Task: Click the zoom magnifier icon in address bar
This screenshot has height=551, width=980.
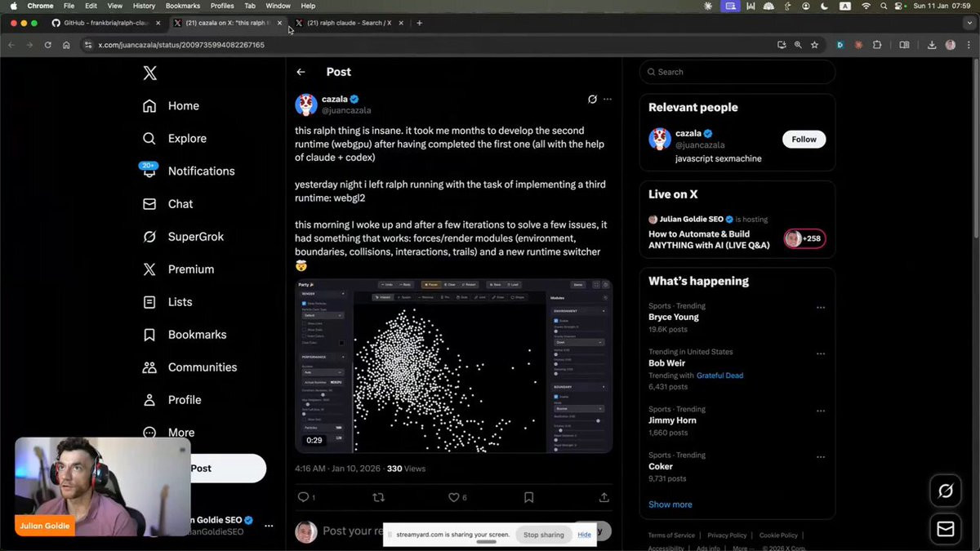Action: tap(798, 45)
